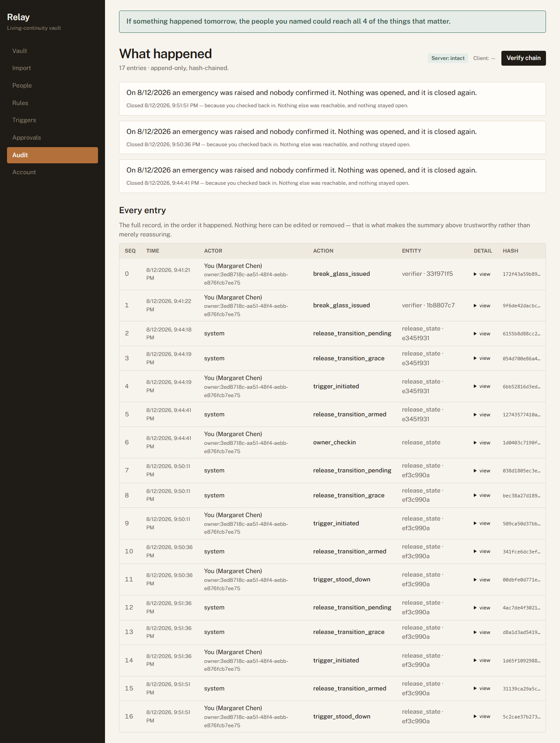Click the SEQ column header
The image size is (560, 743).
coord(130,251)
